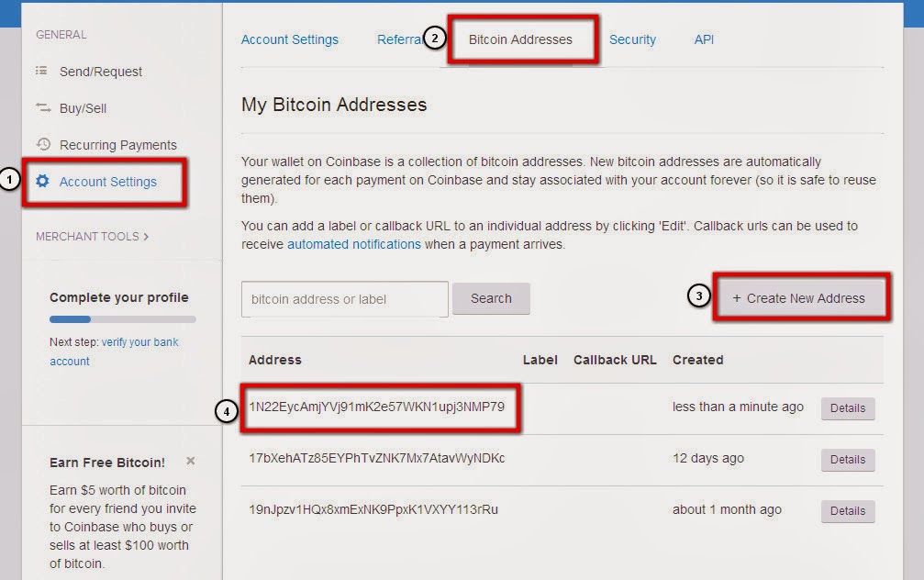Focus the bitcoin address or label field
This screenshot has height=580, width=924.
click(345, 299)
